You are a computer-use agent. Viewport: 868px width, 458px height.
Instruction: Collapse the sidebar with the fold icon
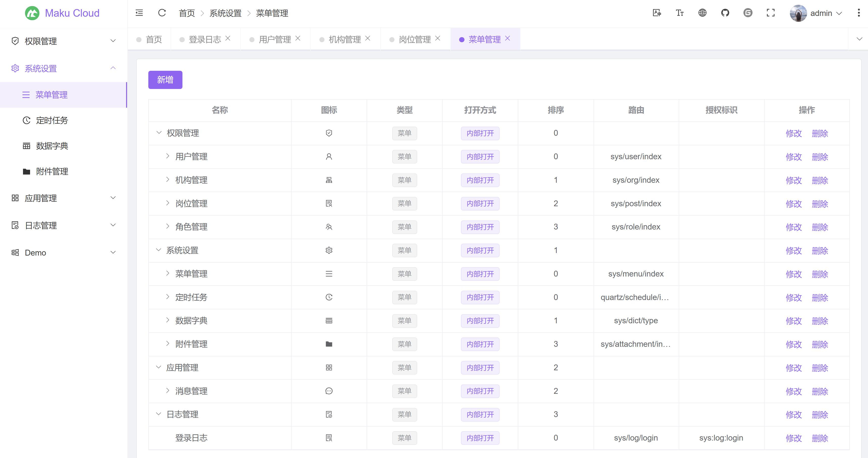pyautogui.click(x=139, y=13)
